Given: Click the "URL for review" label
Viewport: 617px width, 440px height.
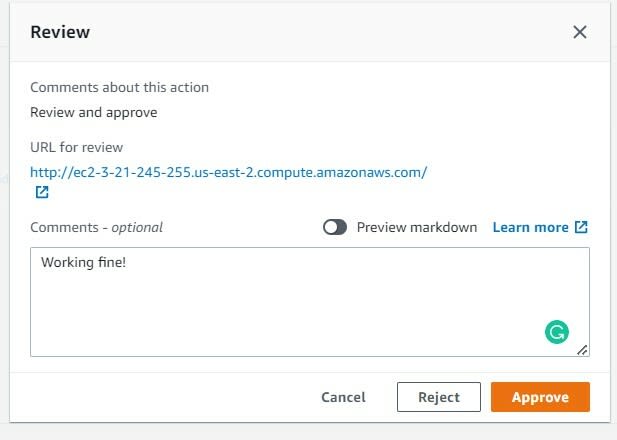Looking at the screenshot, I should click(x=77, y=147).
